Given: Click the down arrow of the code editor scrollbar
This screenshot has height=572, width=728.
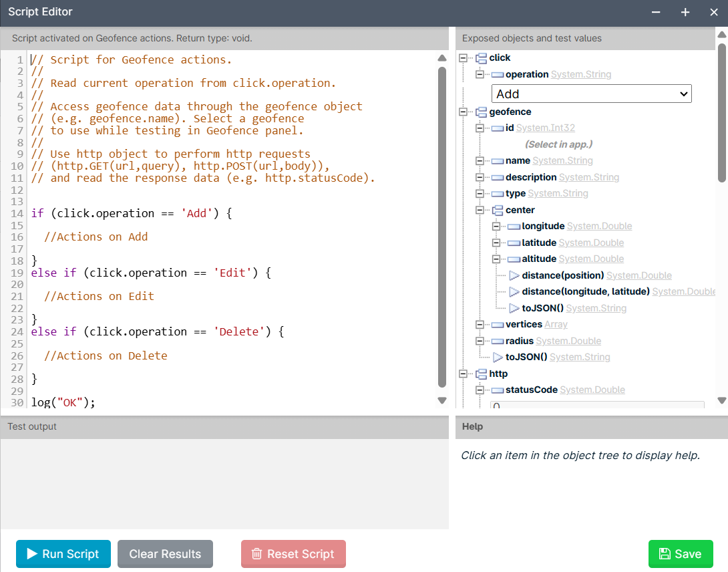Looking at the screenshot, I should 441,400.
